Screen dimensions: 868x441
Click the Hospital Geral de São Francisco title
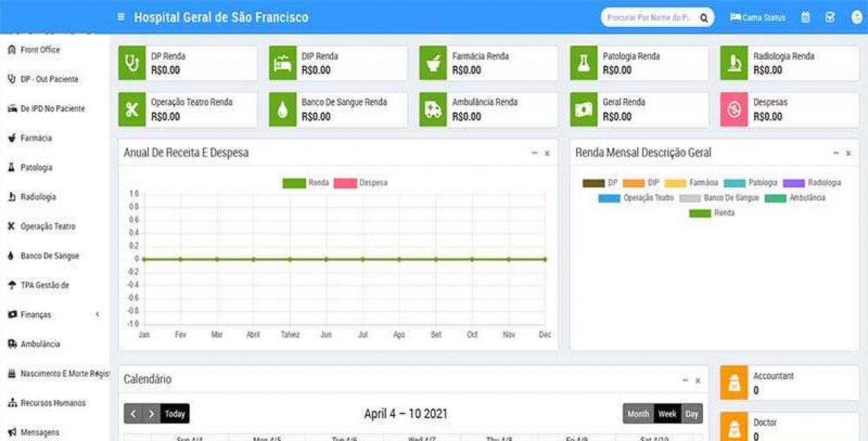pos(221,17)
